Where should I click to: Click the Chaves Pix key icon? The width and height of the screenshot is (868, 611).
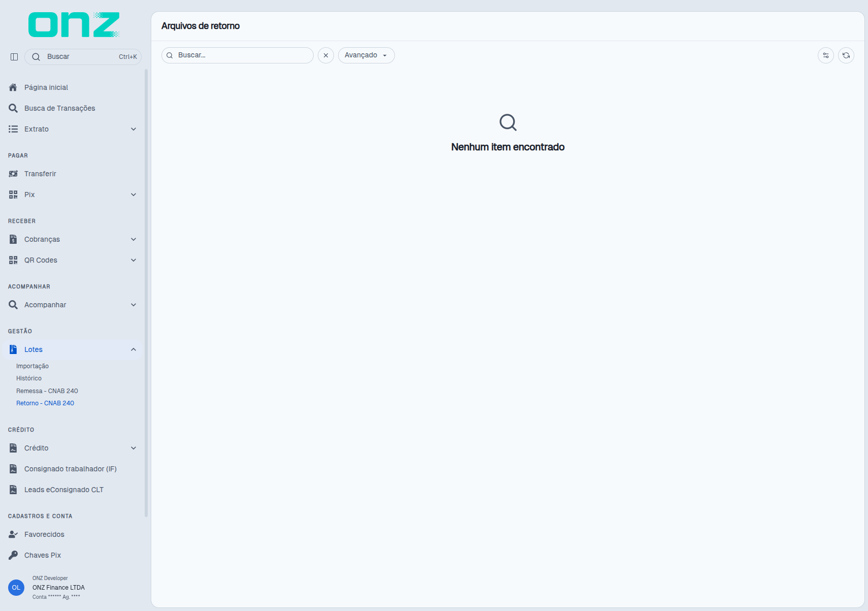coord(13,555)
